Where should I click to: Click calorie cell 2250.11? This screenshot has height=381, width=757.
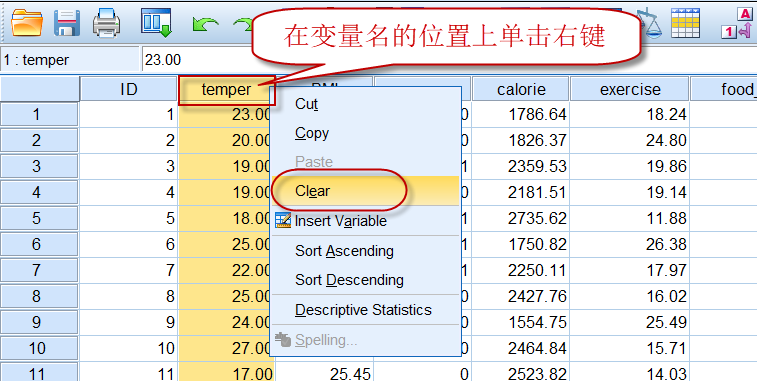pos(521,270)
